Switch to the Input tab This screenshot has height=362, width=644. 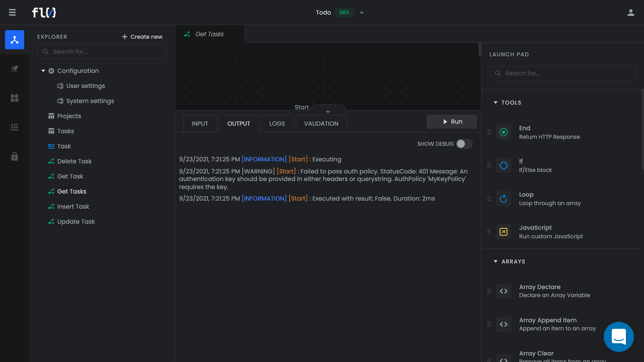click(200, 123)
